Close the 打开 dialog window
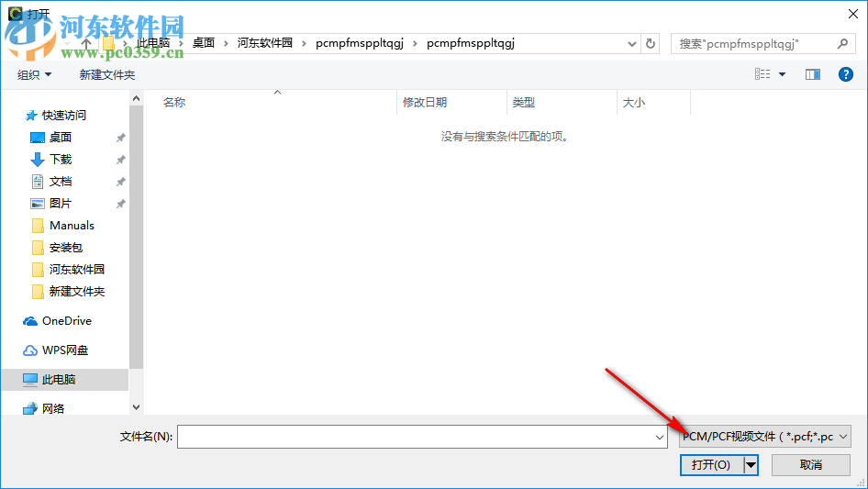The width and height of the screenshot is (868, 489). coord(853,14)
